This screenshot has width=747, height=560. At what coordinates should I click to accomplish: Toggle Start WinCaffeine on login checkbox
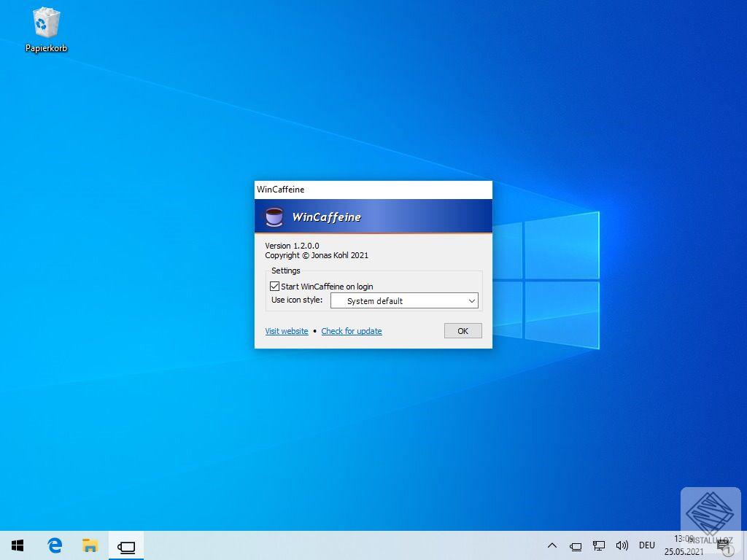[274, 286]
